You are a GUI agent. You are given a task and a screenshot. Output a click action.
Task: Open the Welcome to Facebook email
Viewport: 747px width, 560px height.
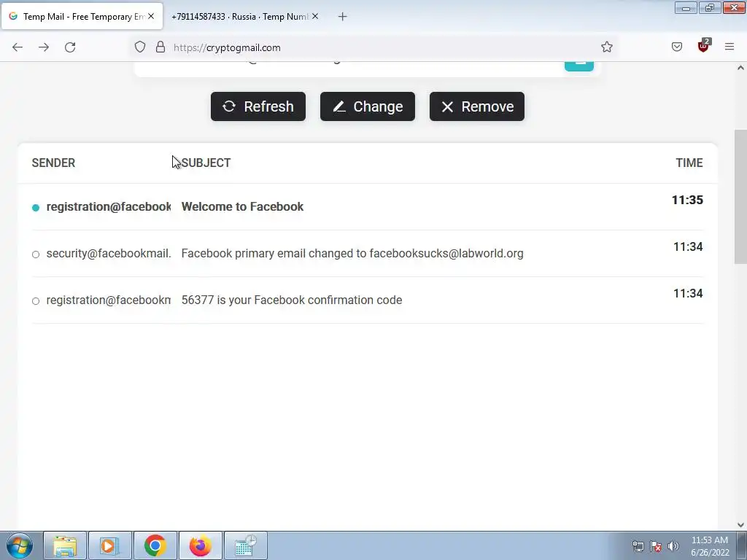coord(368,206)
